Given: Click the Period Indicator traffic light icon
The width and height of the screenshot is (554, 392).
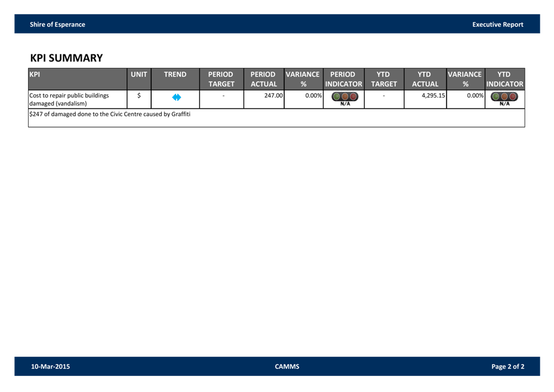Looking at the screenshot, I should coord(344,97).
